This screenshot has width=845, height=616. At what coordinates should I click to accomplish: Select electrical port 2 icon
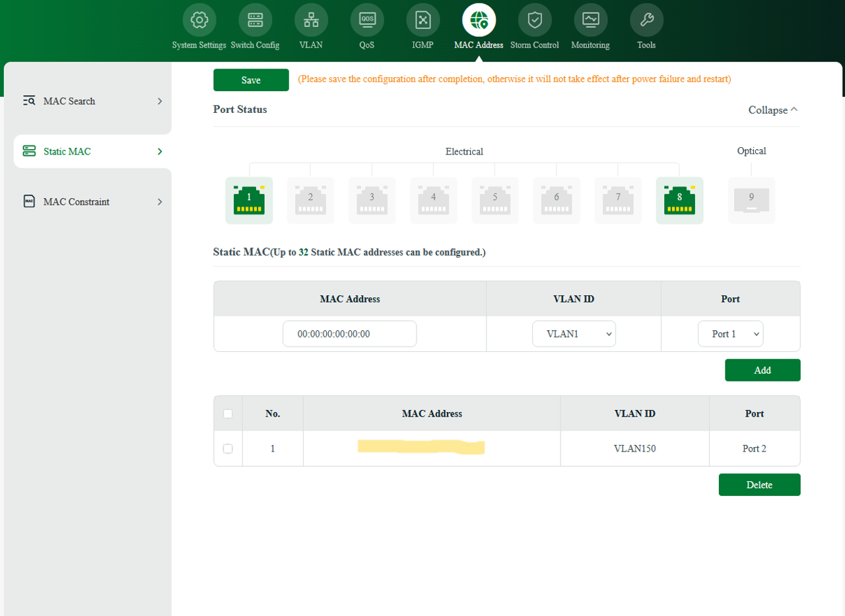(x=310, y=200)
